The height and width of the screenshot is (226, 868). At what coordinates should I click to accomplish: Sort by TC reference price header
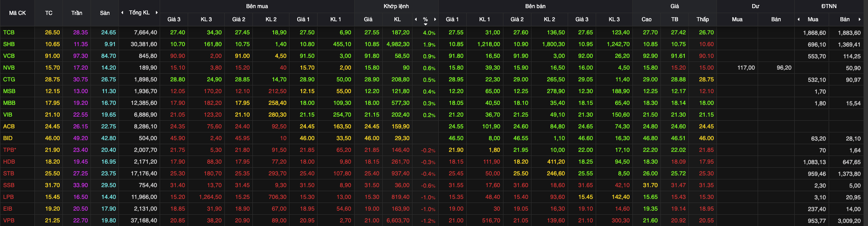49,13
